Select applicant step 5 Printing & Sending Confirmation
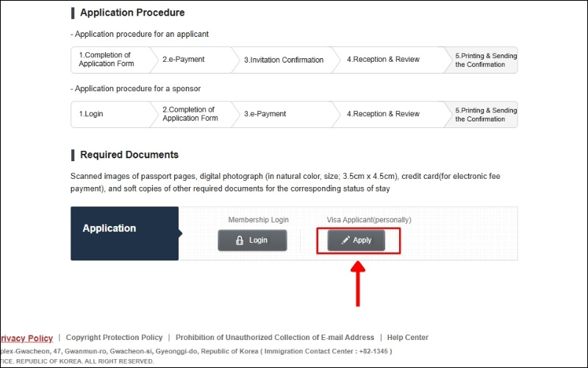This screenshot has height=368, width=588. point(485,60)
